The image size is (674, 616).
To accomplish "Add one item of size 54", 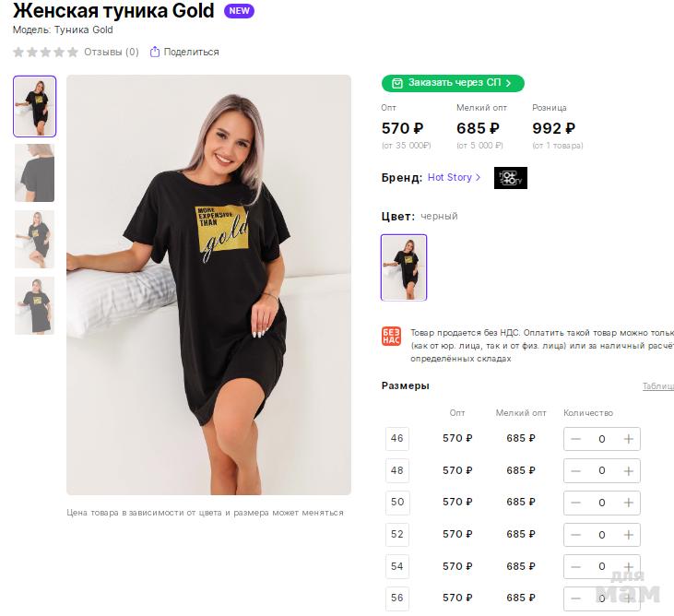I will tap(628, 566).
